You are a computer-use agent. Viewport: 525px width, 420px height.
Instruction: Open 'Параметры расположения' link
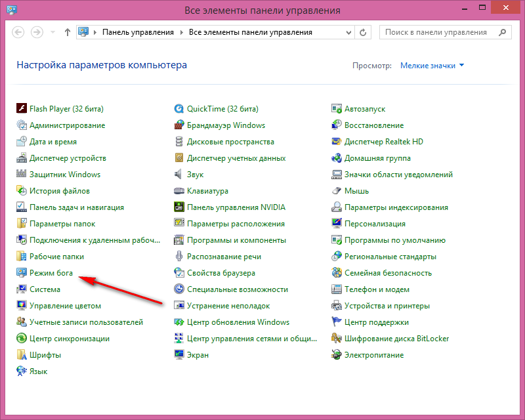coord(236,223)
